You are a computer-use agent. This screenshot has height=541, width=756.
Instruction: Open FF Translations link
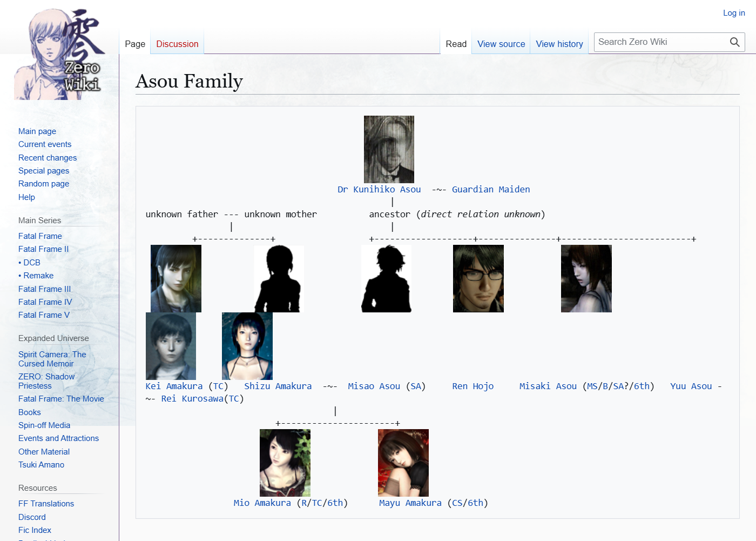point(46,504)
